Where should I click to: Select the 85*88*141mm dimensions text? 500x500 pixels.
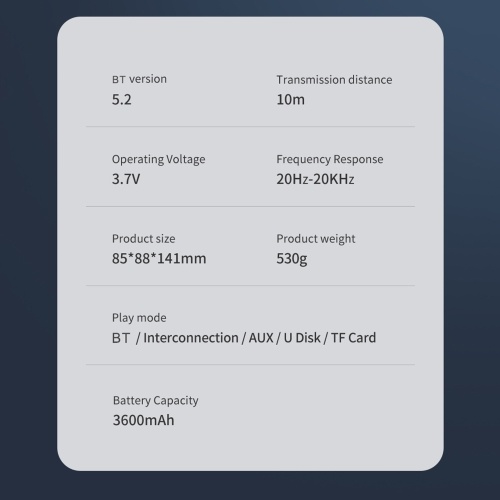click(159, 258)
